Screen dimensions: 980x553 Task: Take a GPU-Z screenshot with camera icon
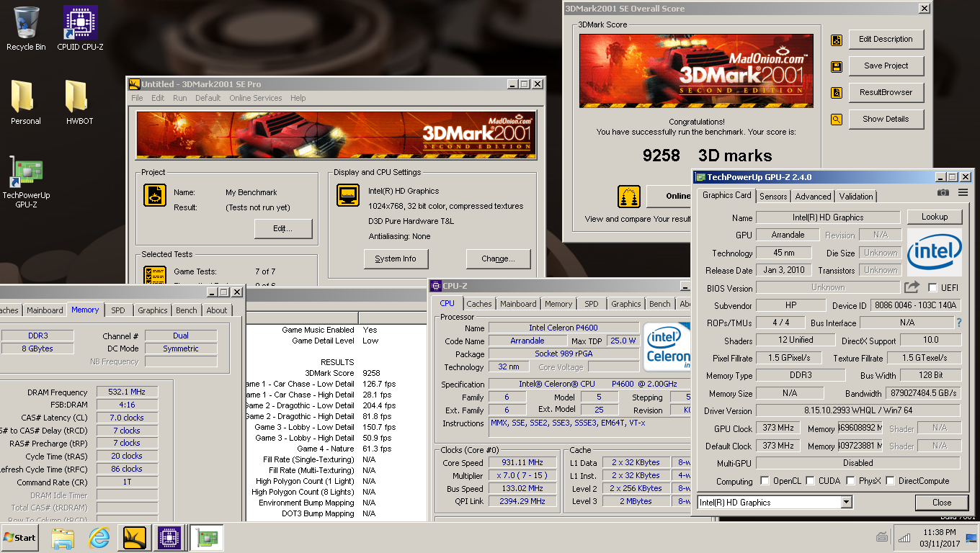(x=943, y=192)
